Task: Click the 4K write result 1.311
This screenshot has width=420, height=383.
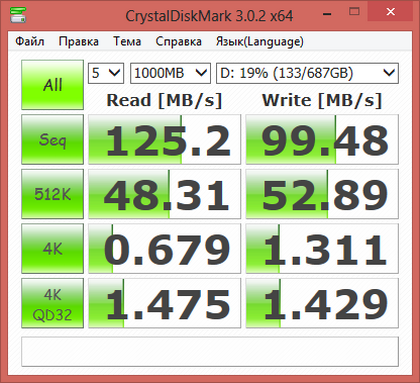Action: click(322, 249)
